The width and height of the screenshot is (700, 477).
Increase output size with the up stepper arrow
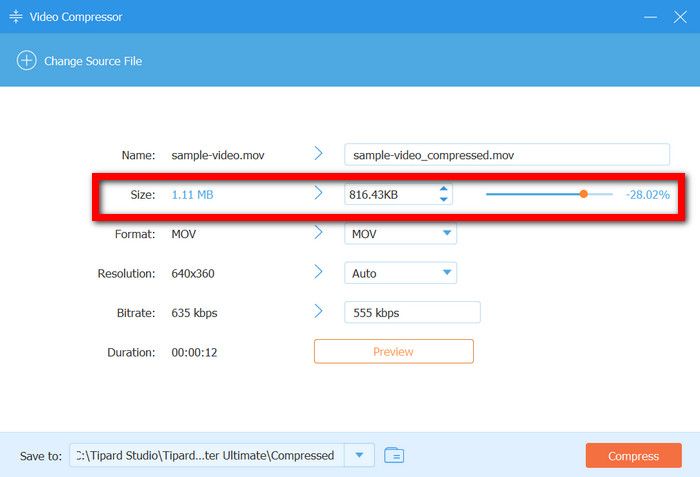click(x=443, y=188)
